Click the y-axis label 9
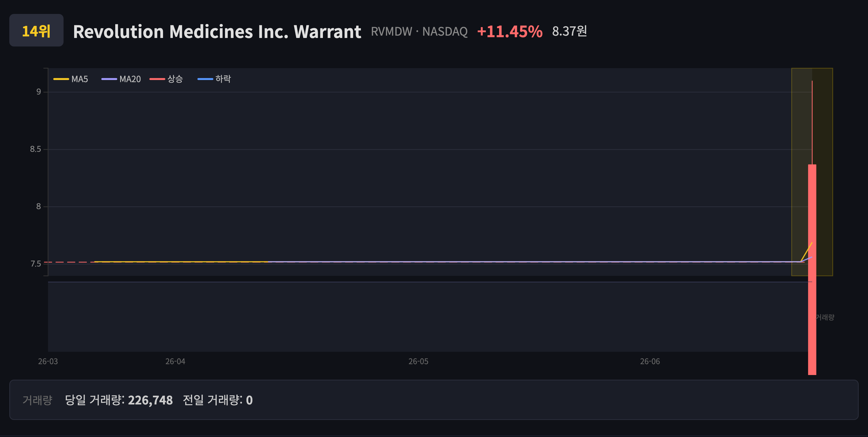868x437 pixels. [x=38, y=92]
